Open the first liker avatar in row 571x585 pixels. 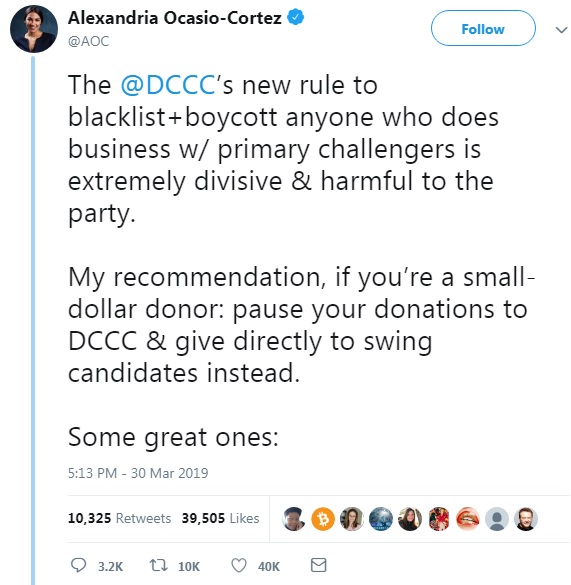[x=294, y=519]
